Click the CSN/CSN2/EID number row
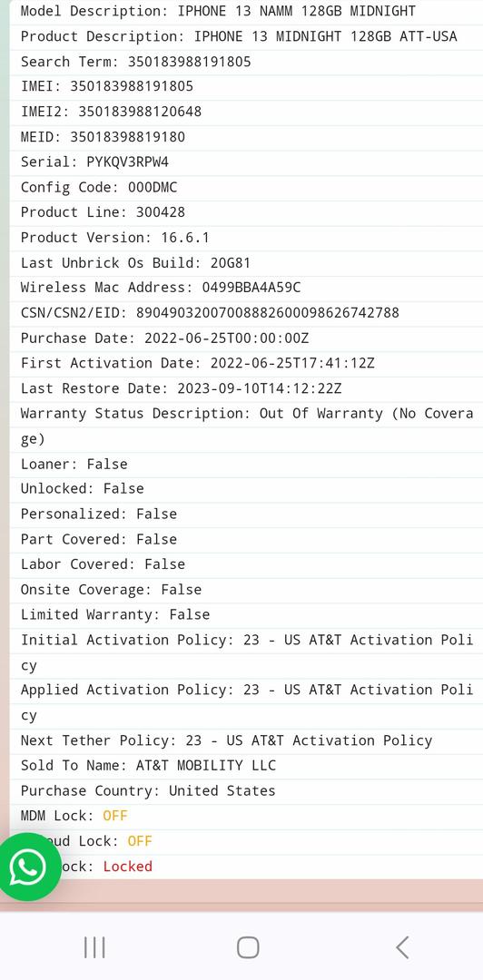The width and height of the screenshot is (483, 980). tap(247, 313)
